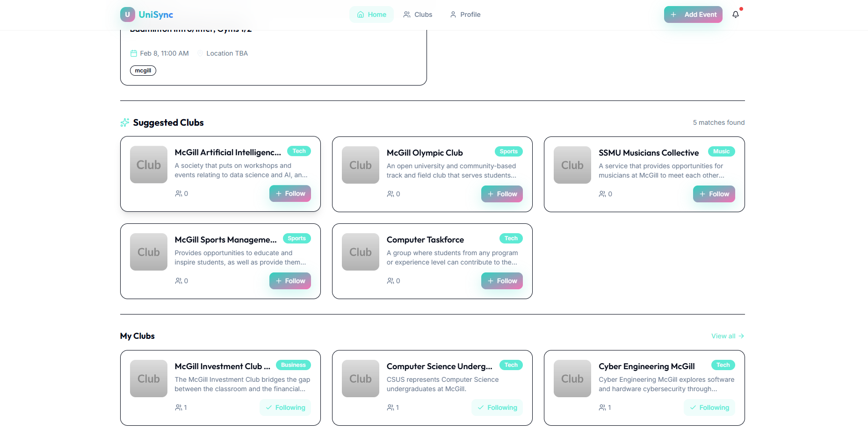The width and height of the screenshot is (868, 436).
Task: Follow McGill Olympic Club
Action: [502, 194]
